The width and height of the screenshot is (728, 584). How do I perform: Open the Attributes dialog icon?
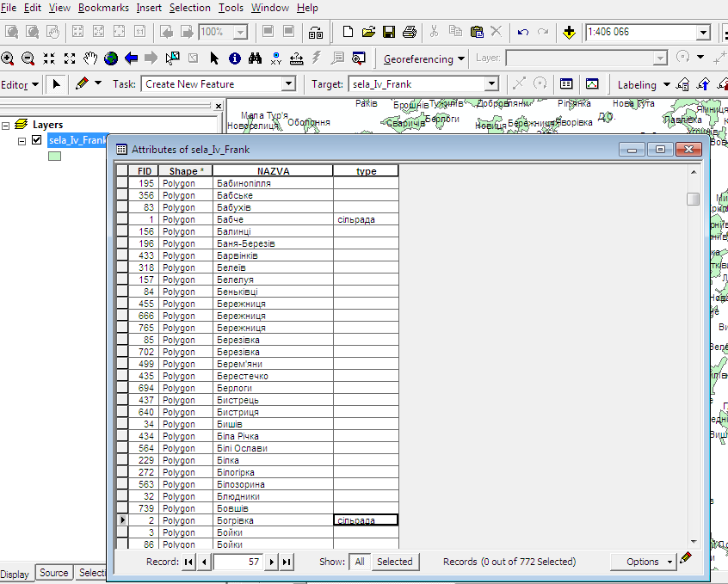tap(566, 84)
